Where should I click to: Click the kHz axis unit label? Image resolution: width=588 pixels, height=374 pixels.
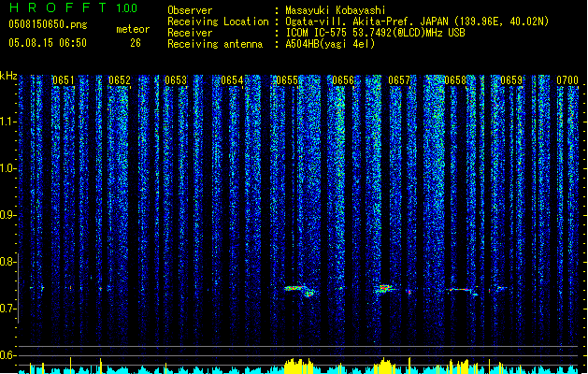click(x=8, y=76)
